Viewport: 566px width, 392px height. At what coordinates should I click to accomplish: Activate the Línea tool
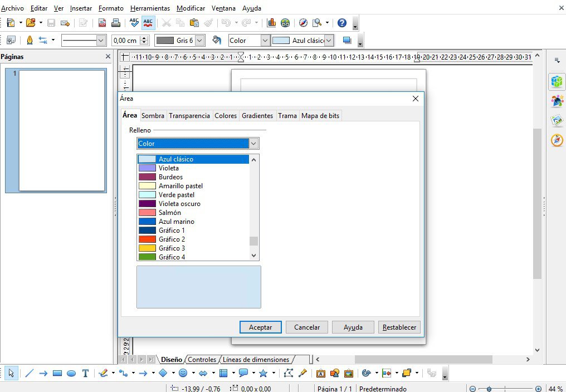30,373
